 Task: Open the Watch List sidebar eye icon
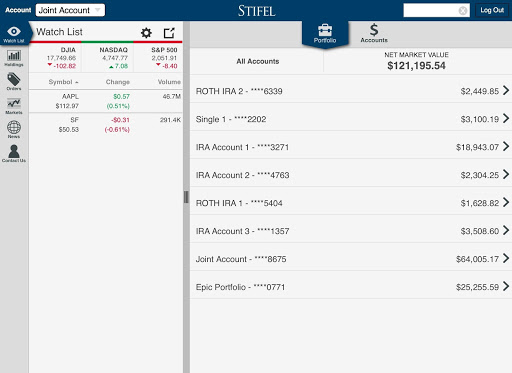pos(14,33)
